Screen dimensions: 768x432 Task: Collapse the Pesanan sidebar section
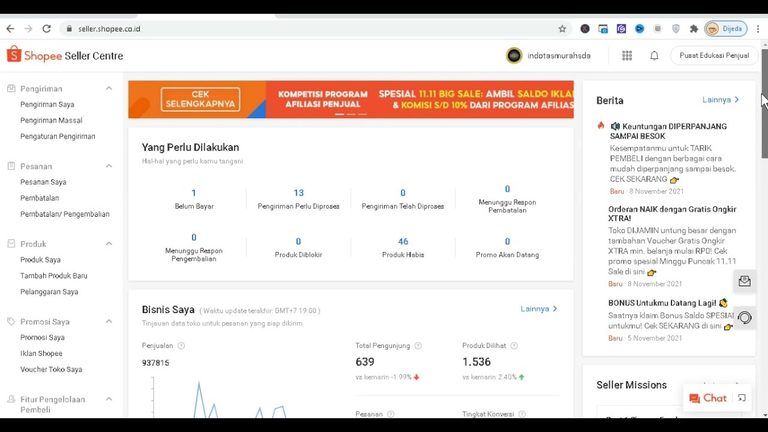coord(109,166)
